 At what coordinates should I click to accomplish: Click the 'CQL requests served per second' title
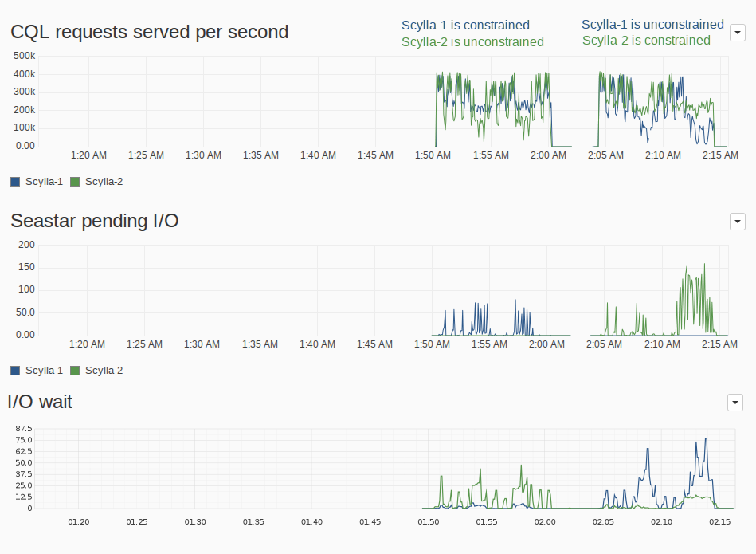click(x=150, y=32)
